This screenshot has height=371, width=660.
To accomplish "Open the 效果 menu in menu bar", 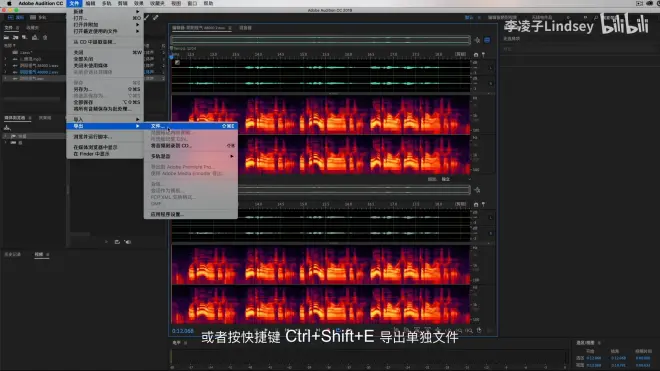I will click(138, 3).
